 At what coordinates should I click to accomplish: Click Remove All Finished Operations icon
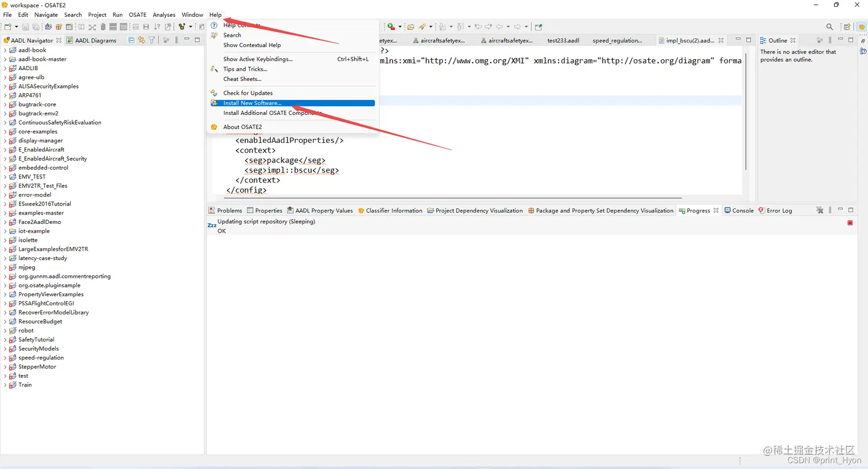tap(820, 210)
